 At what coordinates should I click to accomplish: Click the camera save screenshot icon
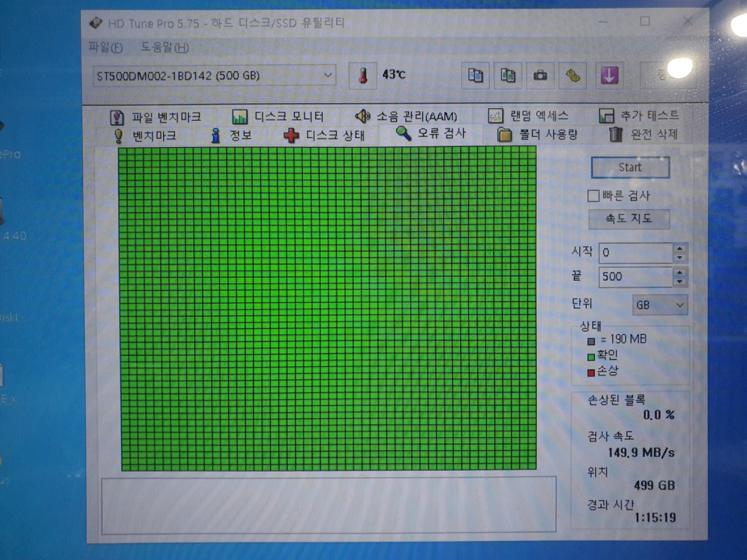tap(540, 75)
